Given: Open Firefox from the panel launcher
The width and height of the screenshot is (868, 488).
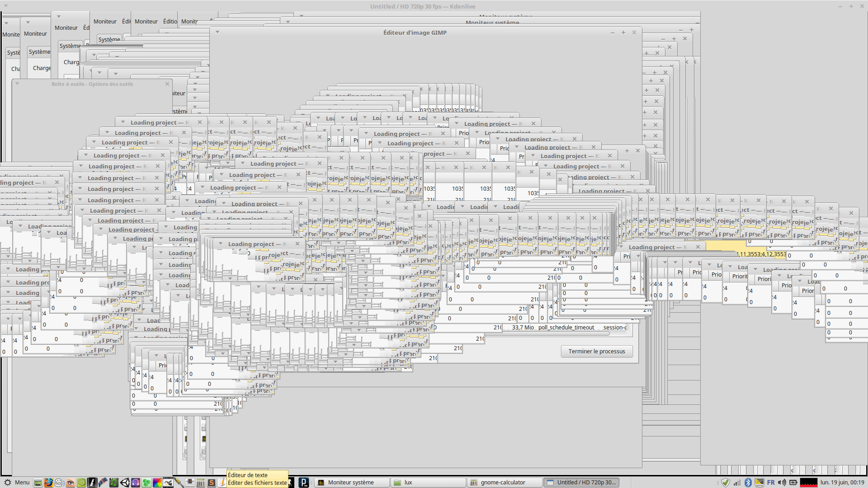Looking at the screenshot, I should 48,483.
